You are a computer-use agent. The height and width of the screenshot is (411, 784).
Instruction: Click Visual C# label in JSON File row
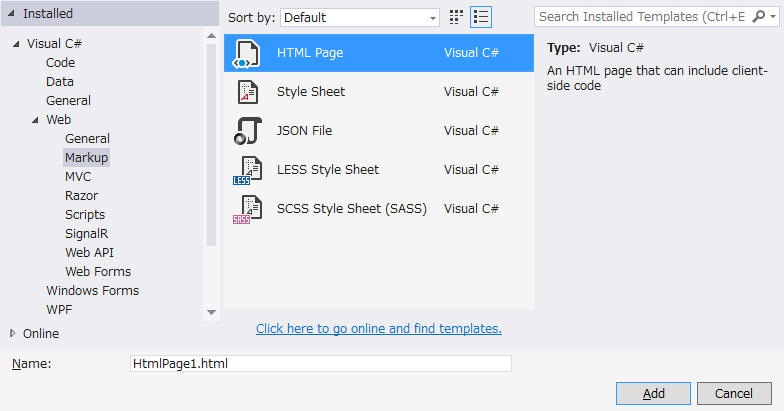[x=471, y=130]
